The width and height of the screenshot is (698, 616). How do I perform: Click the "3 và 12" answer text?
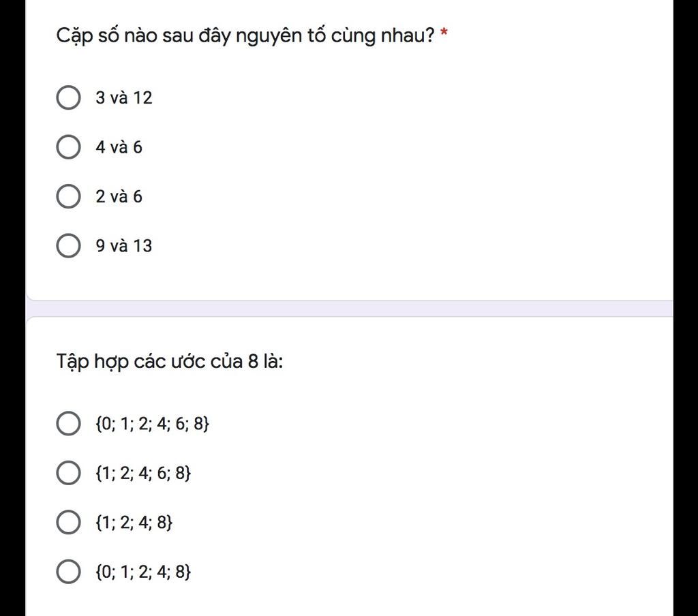[x=123, y=98]
